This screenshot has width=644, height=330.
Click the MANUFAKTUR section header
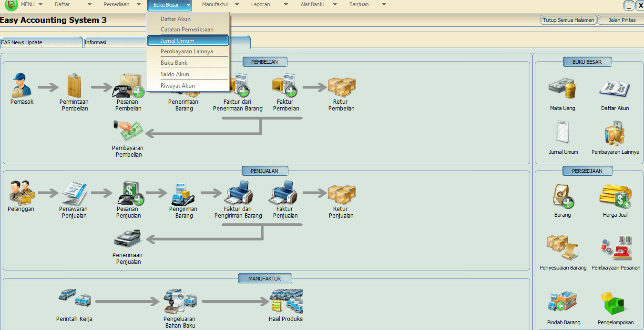click(265, 279)
